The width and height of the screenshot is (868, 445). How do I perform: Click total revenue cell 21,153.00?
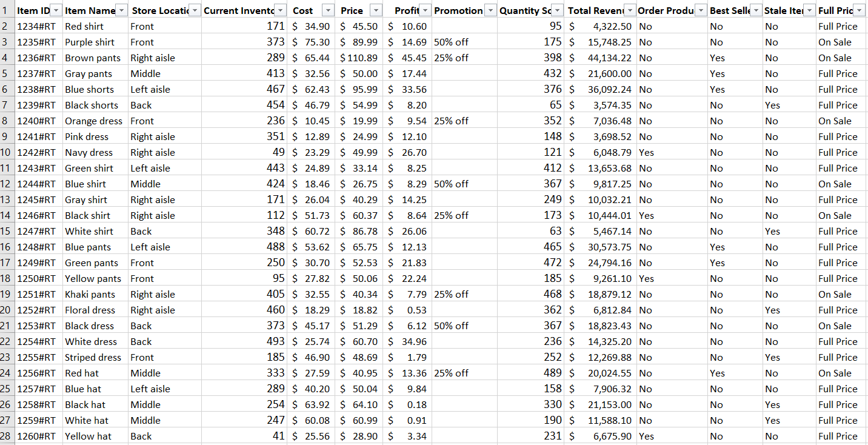tap(601, 404)
